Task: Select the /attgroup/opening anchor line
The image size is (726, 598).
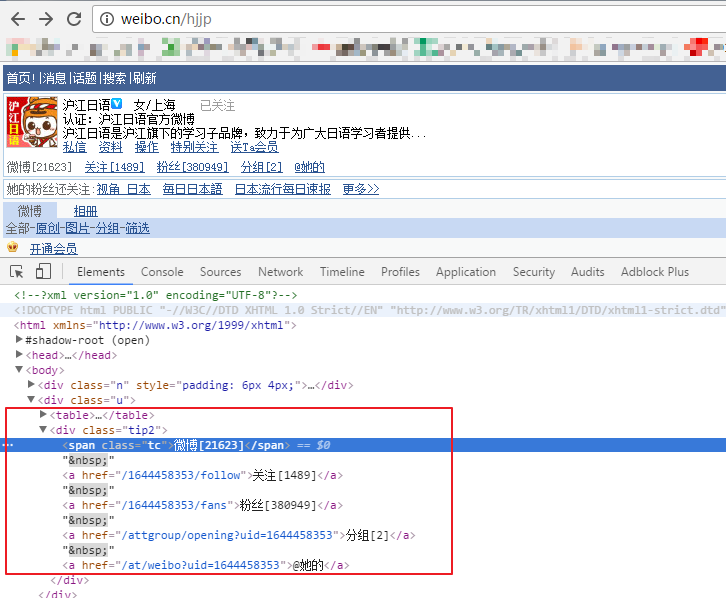Action: (239, 536)
